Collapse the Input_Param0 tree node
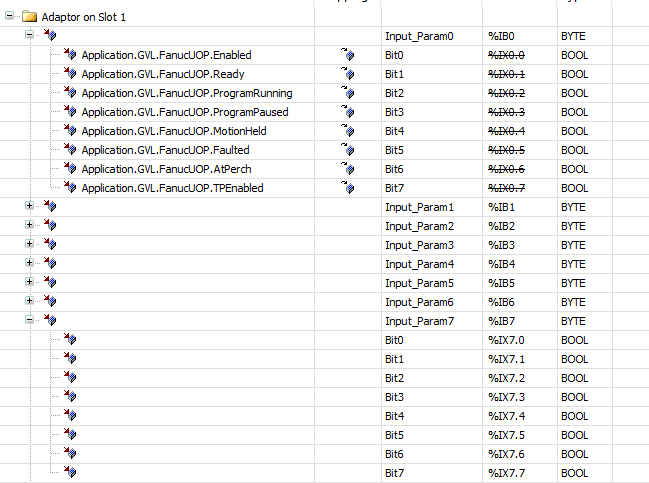 tap(30, 36)
